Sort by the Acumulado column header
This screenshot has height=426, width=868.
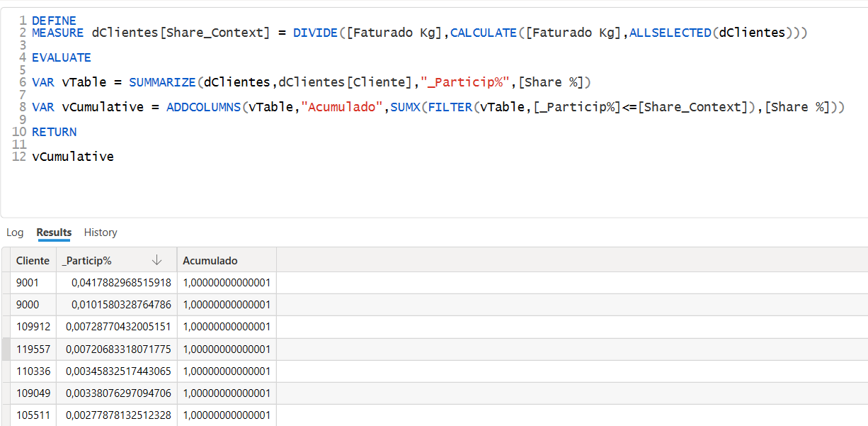tap(210, 260)
